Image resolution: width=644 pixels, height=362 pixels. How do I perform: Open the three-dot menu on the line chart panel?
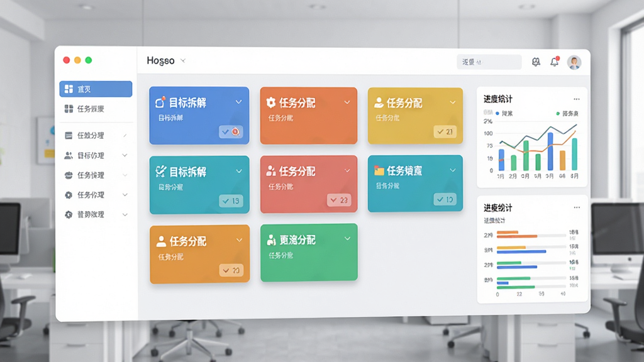coord(577,99)
